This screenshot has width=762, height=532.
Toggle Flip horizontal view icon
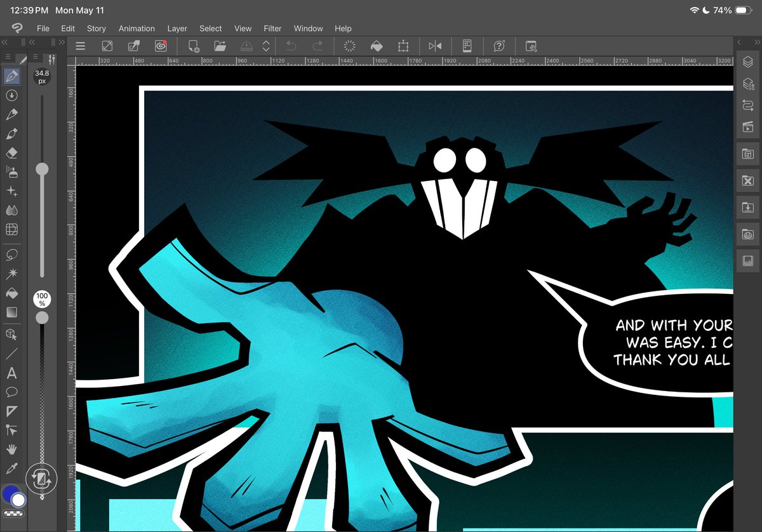435,46
